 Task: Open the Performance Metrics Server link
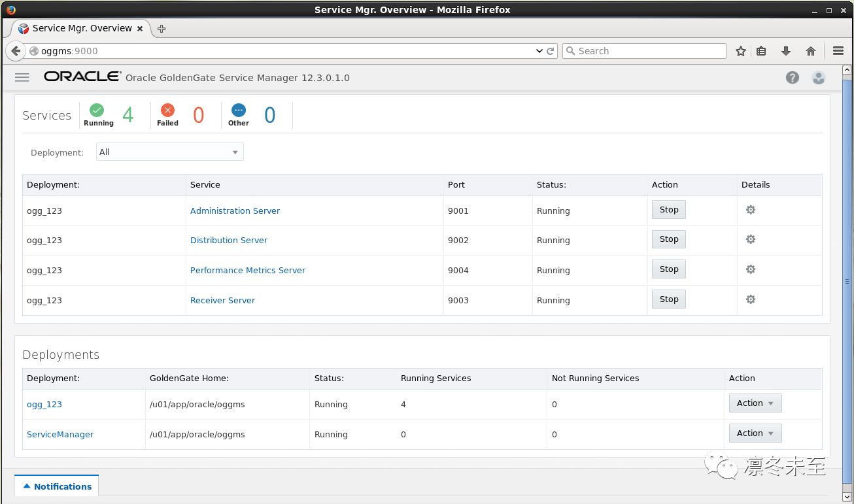(247, 270)
